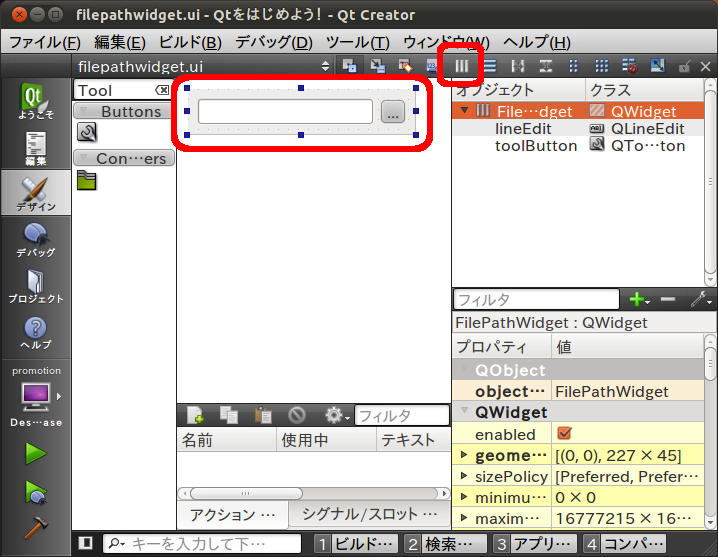
Task: Click the '...' tool button on the form
Action: pyautogui.click(x=392, y=112)
